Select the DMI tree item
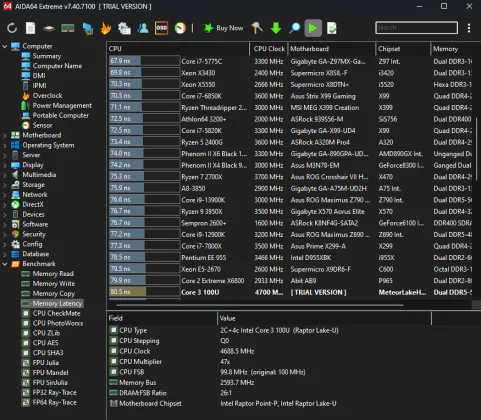Image resolution: width=481 pixels, height=420 pixels. [x=39, y=76]
